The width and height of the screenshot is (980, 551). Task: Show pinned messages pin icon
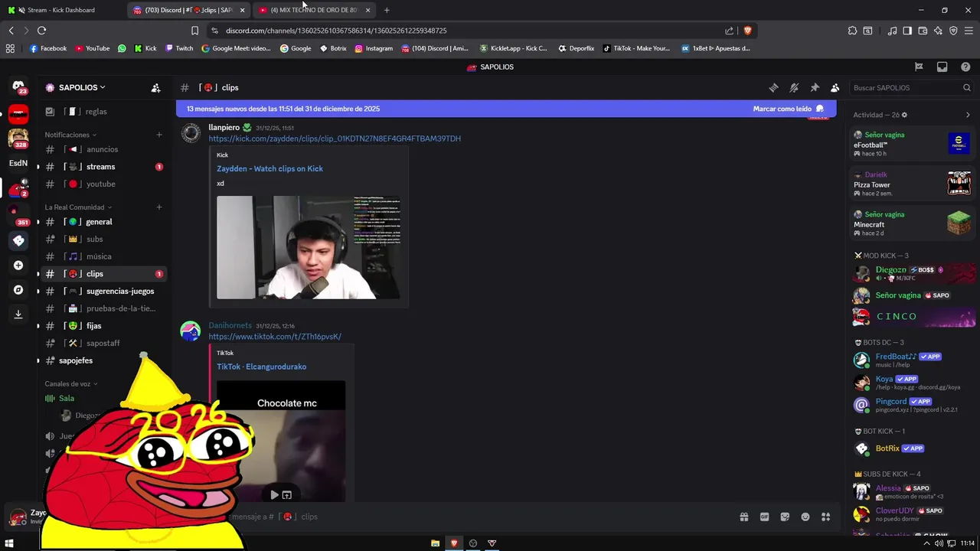(x=815, y=88)
